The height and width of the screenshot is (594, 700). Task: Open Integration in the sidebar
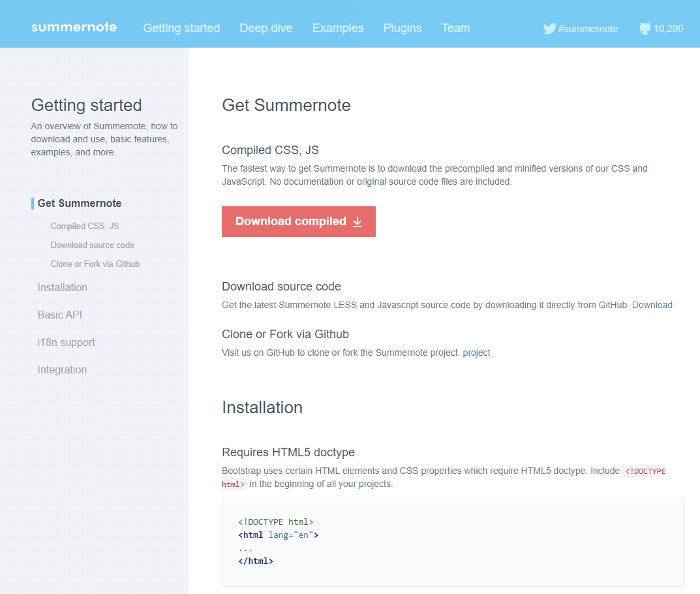(62, 370)
